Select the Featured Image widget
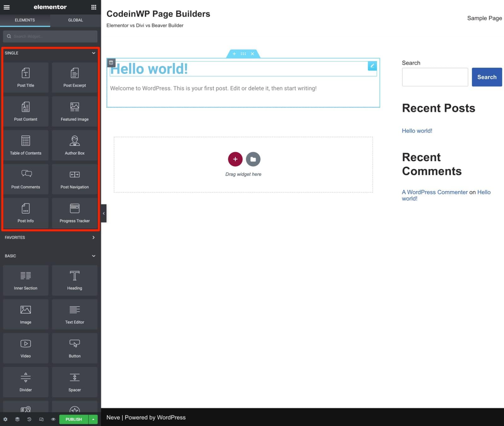This screenshot has height=426, width=504. 74,111
